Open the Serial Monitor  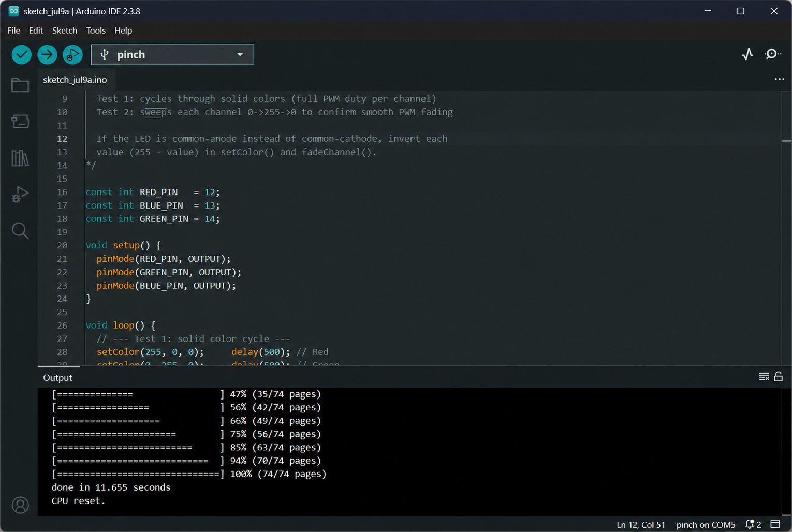point(773,54)
